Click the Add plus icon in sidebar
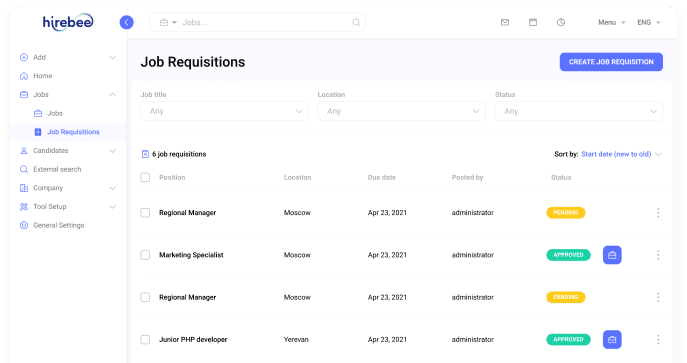The image size is (687, 363). coord(24,57)
